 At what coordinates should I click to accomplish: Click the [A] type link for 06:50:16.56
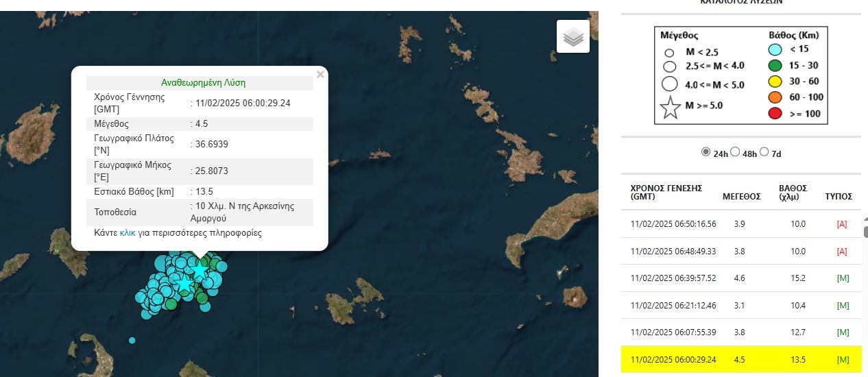click(x=842, y=224)
